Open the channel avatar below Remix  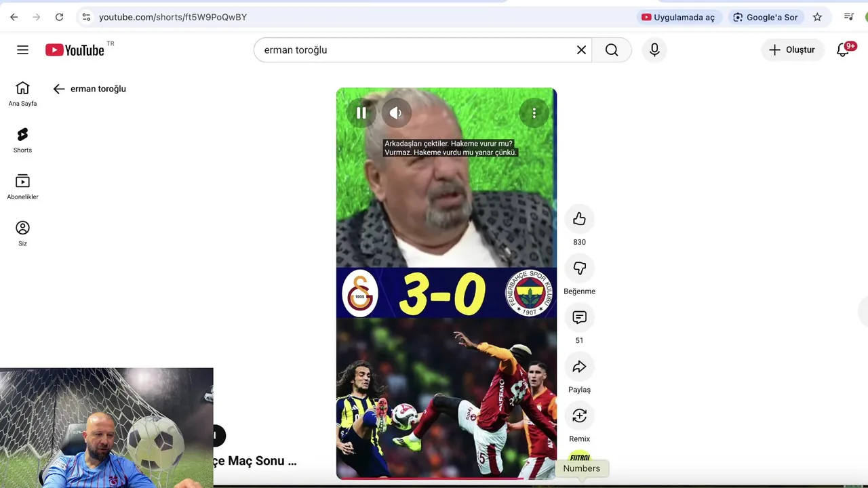tap(579, 457)
